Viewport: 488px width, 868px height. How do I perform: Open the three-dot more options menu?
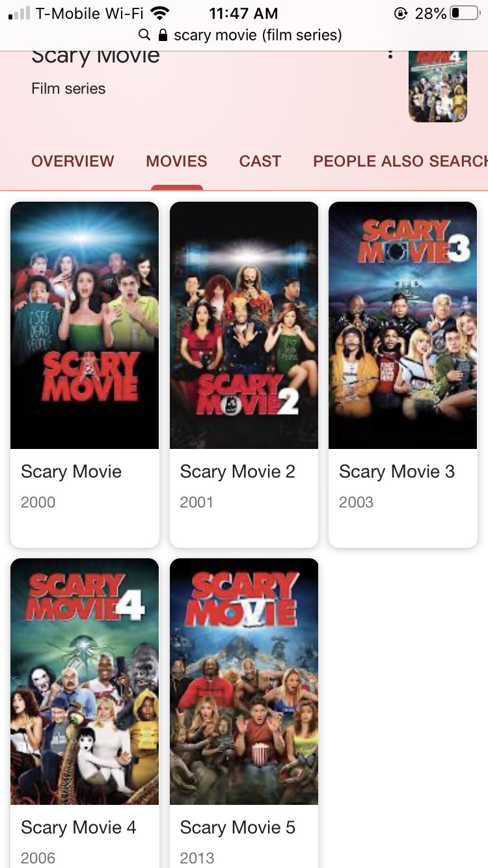pyautogui.click(x=390, y=54)
